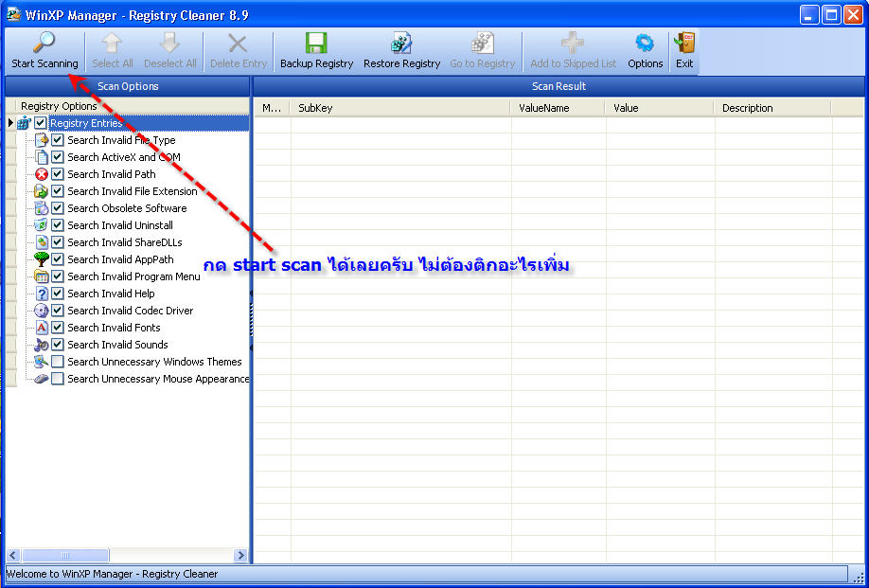
Task: Click the Registry Options column header
Action: pyautogui.click(x=133, y=106)
